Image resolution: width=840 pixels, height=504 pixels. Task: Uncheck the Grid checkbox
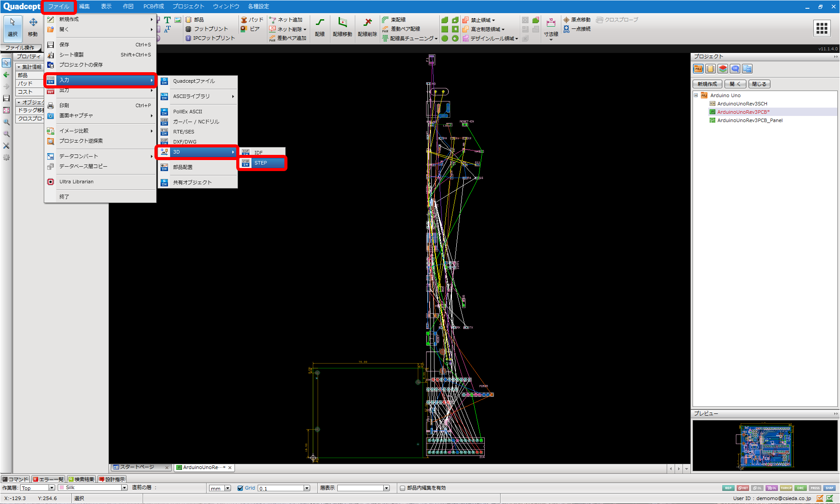click(x=240, y=488)
